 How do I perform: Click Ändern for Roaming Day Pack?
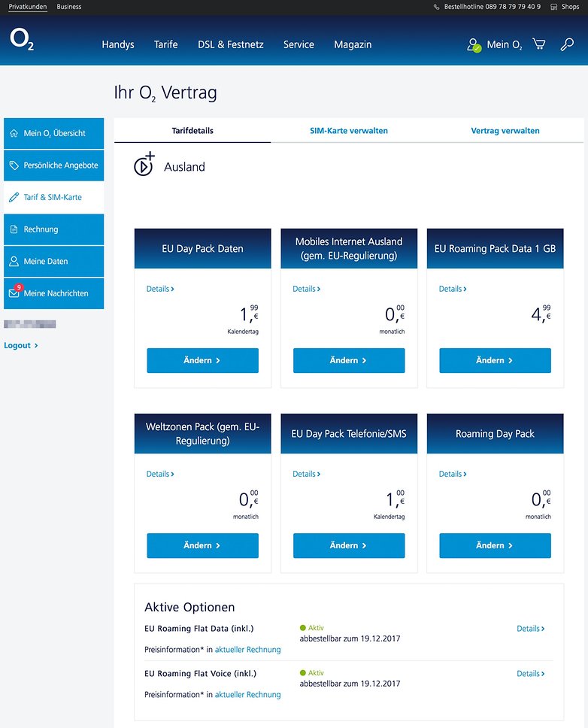click(x=496, y=545)
